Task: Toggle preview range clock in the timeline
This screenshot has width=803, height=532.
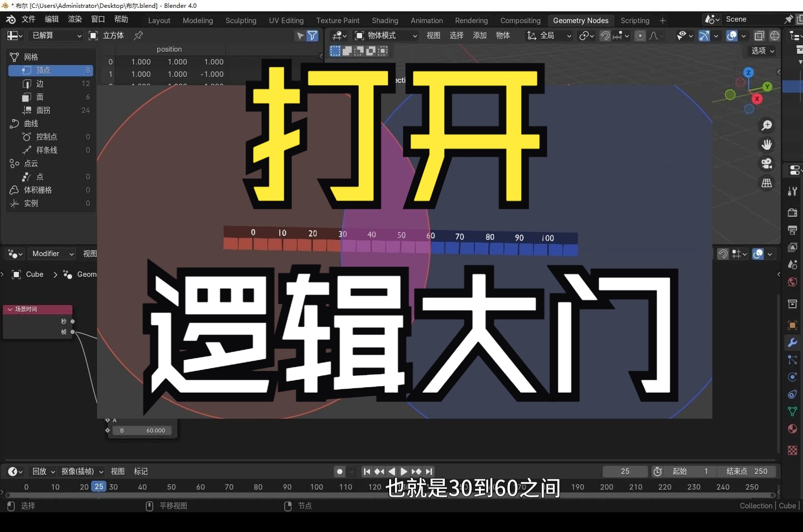Action: click(658, 471)
